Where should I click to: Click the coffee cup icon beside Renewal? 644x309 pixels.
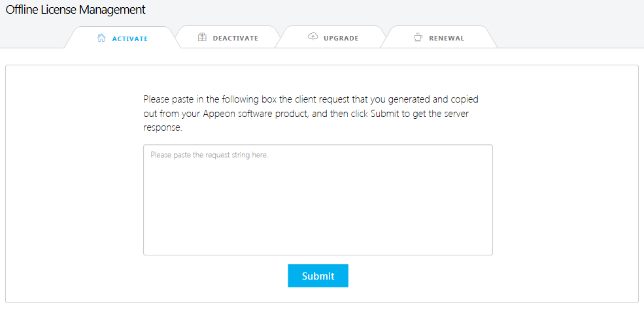click(x=418, y=38)
